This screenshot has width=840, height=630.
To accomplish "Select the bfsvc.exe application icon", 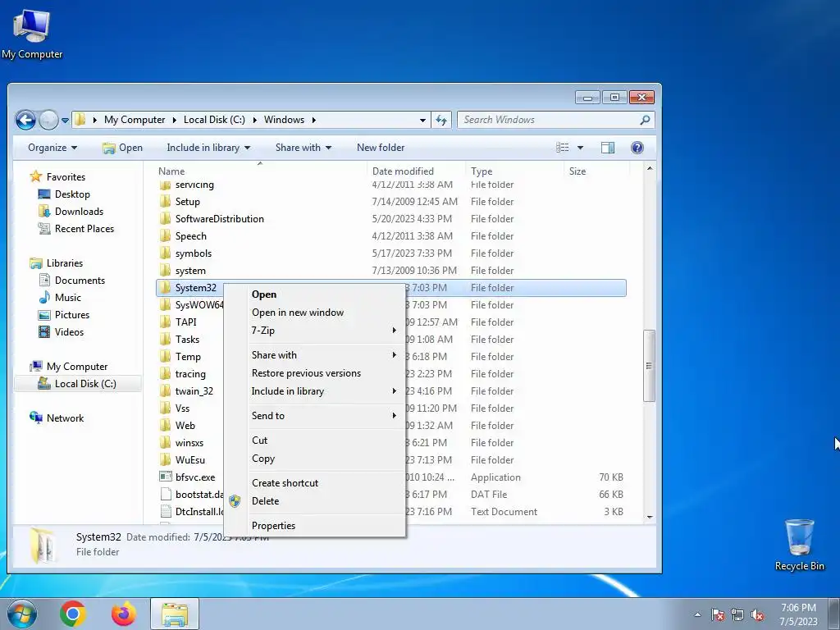I will pyautogui.click(x=166, y=477).
